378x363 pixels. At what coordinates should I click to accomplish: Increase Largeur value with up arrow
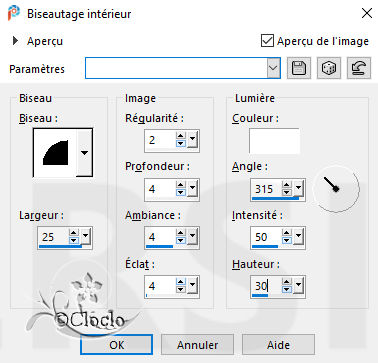(74, 233)
